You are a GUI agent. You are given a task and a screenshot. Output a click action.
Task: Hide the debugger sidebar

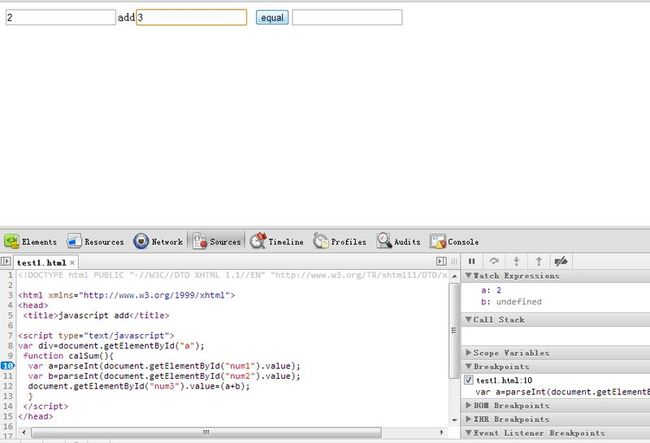click(x=441, y=261)
